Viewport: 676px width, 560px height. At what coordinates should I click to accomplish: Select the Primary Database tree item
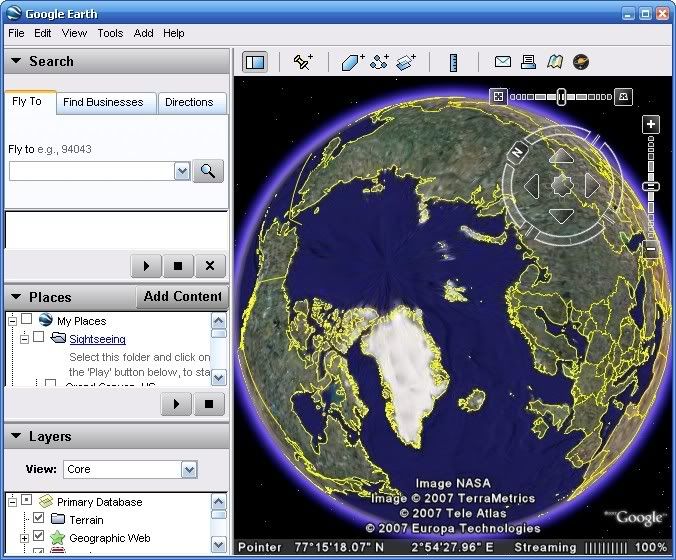(100, 502)
